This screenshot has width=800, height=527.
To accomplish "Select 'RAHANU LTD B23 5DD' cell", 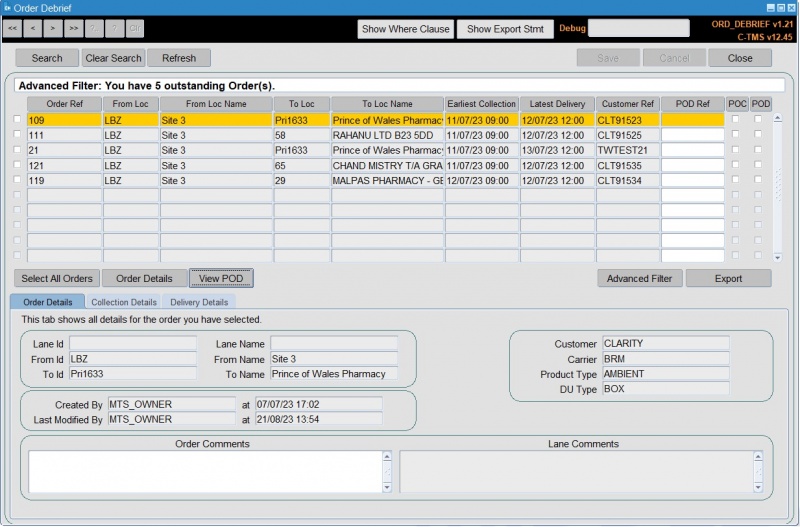I will (387, 135).
